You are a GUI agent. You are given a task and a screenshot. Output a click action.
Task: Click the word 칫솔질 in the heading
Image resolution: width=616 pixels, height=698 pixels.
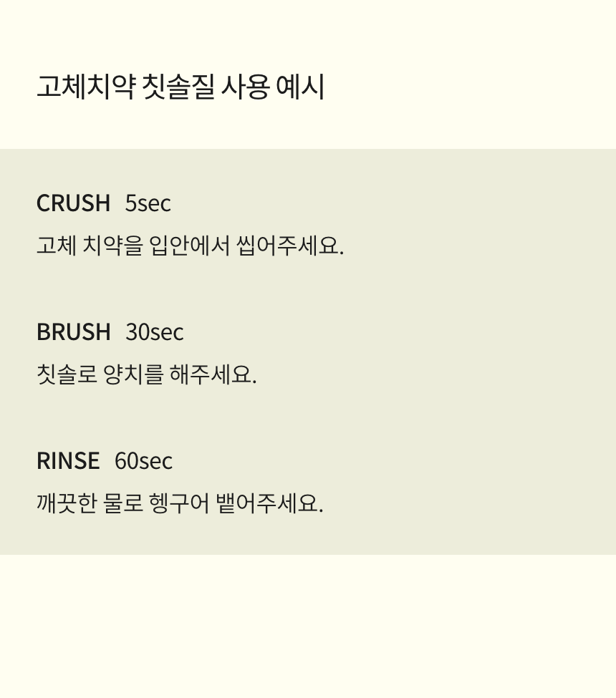178,87
